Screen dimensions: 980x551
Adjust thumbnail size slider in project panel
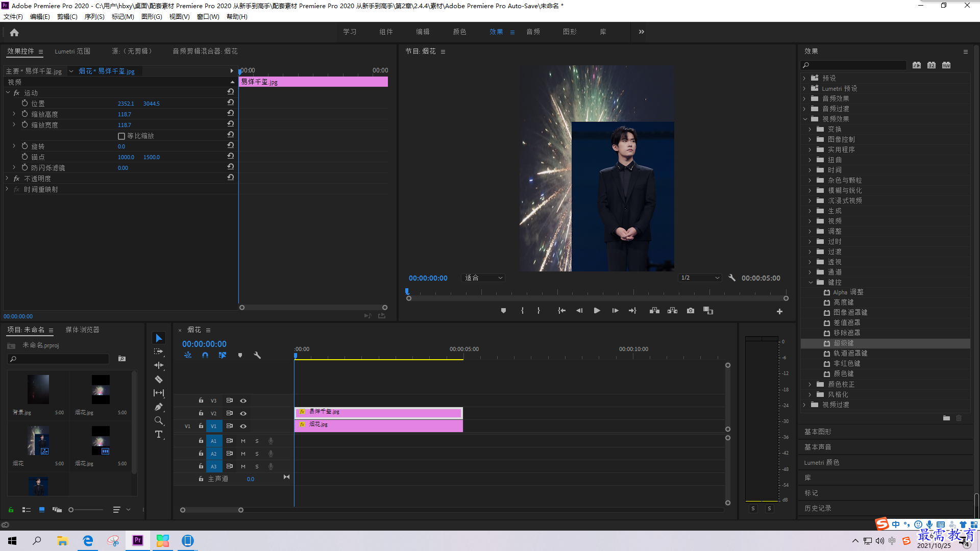click(x=86, y=510)
